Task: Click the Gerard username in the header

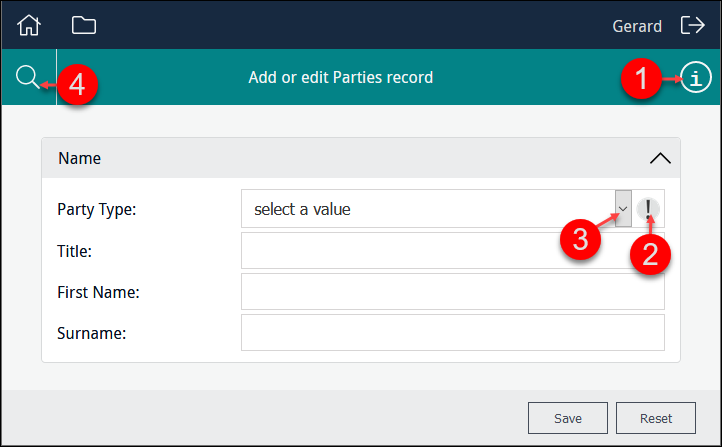Action: (x=637, y=26)
